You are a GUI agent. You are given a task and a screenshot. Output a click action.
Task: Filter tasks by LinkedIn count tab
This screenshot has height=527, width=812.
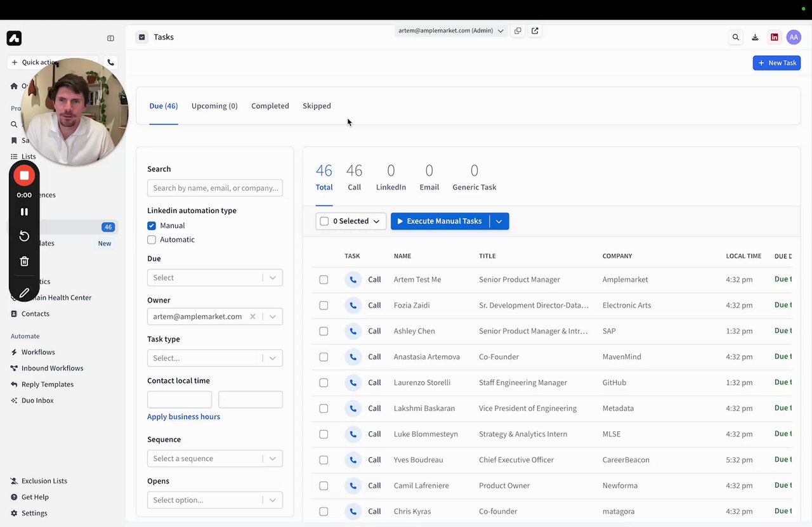pos(391,177)
